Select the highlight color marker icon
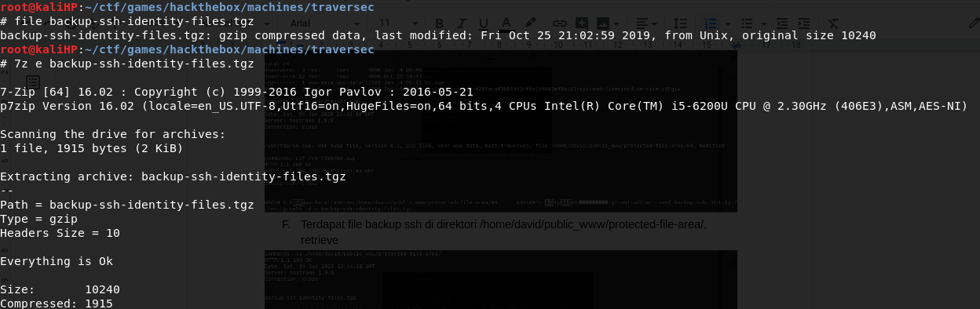 (531, 23)
